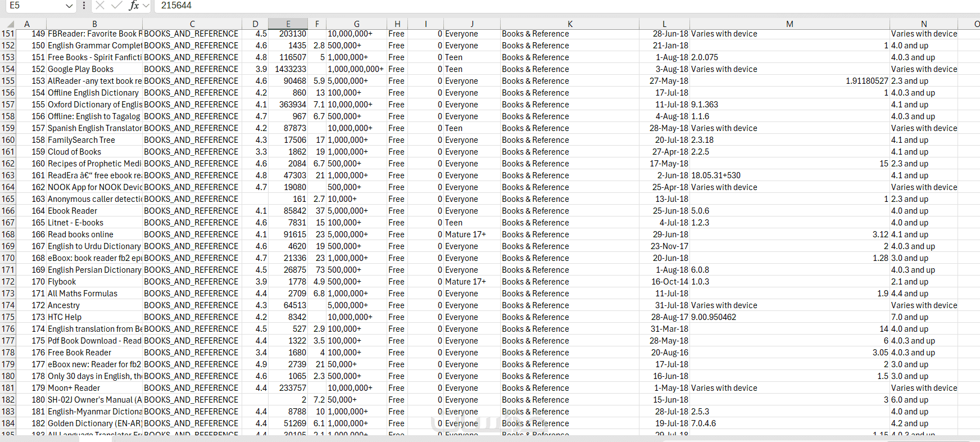Click the cell 'Cloud of Books'
Image resolution: width=980 pixels, height=442 pixels.
point(94,152)
